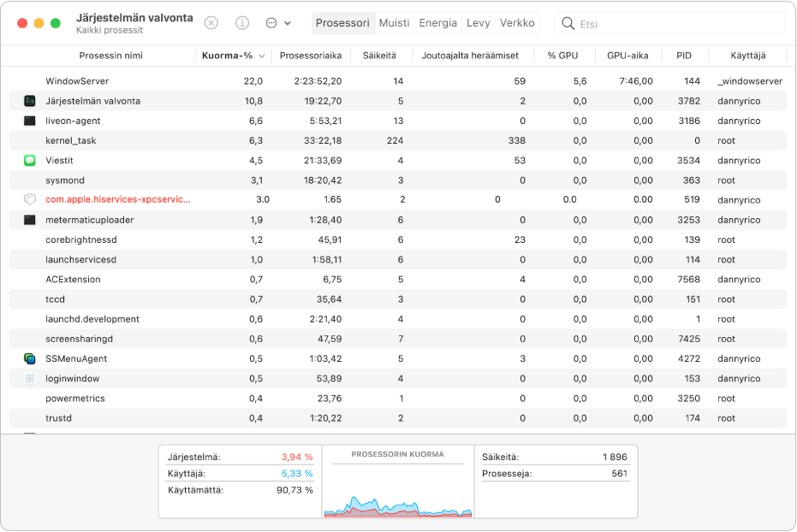Click the liveon-agent terminal icon

pos(30,121)
